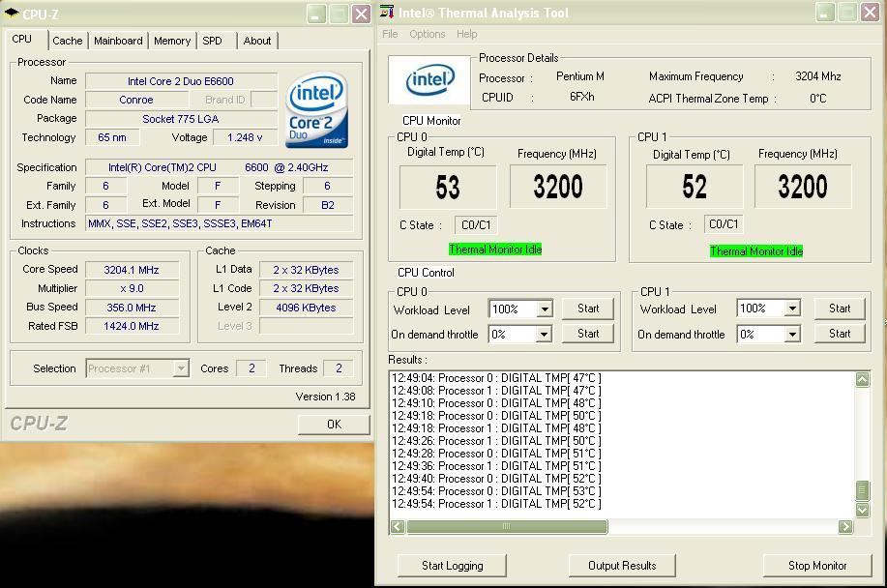Click the Name field showing Intel Core 2 Duo E6600
This screenshot has height=588, width=887.
tap(181, 81)
